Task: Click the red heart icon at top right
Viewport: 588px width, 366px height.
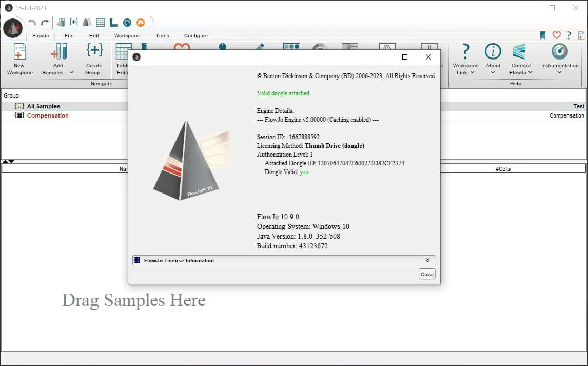Action: 557,35
